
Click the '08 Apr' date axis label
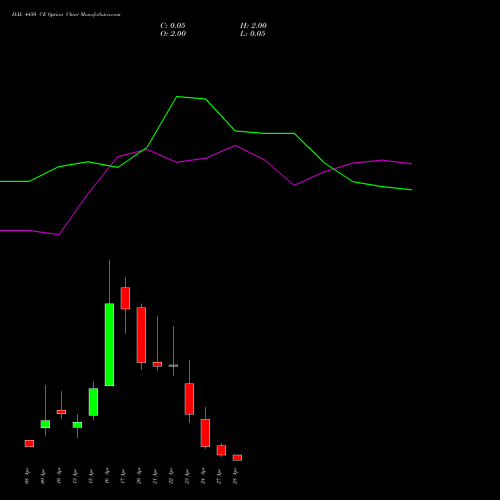[x=27, y=476]
